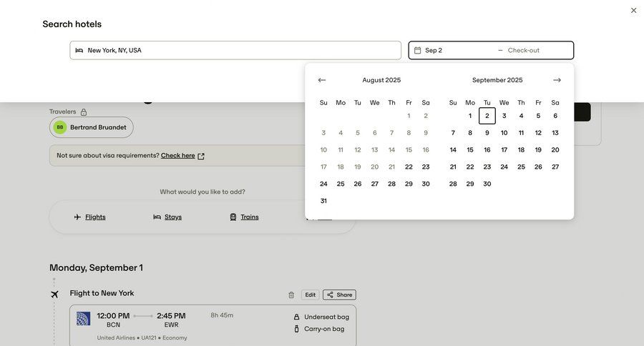Edit the New York destination field

coord(235,50)
